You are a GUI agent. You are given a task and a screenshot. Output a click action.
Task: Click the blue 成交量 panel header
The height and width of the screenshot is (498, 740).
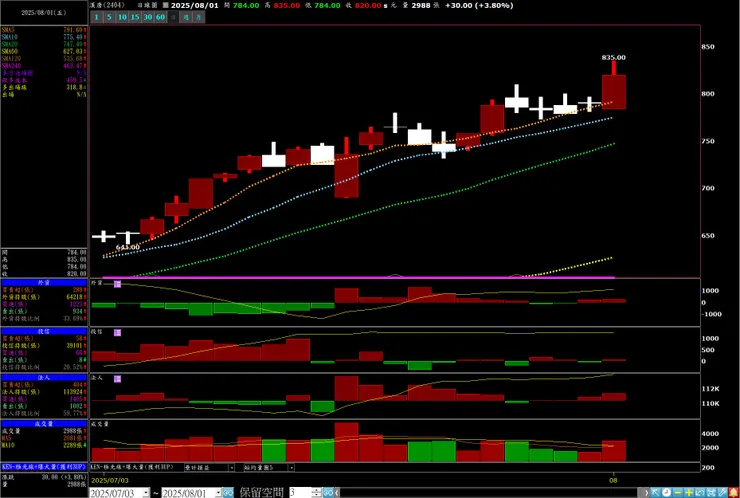pos(44,424)
